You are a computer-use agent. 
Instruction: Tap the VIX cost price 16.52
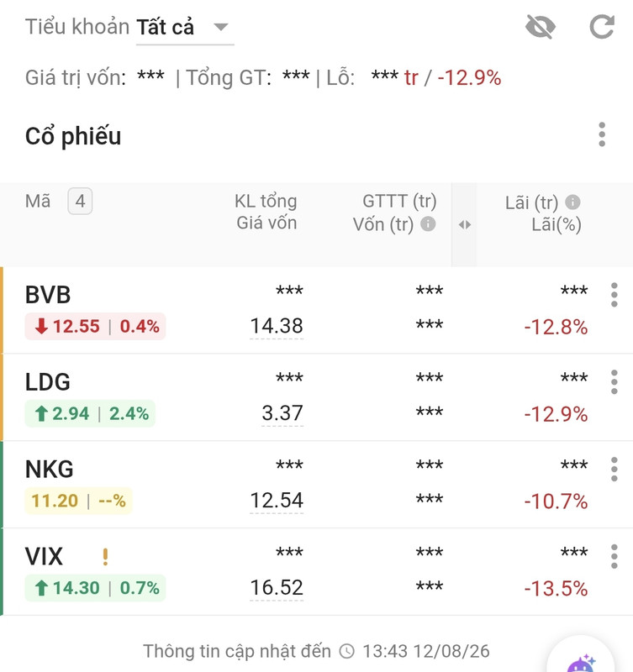277,587
